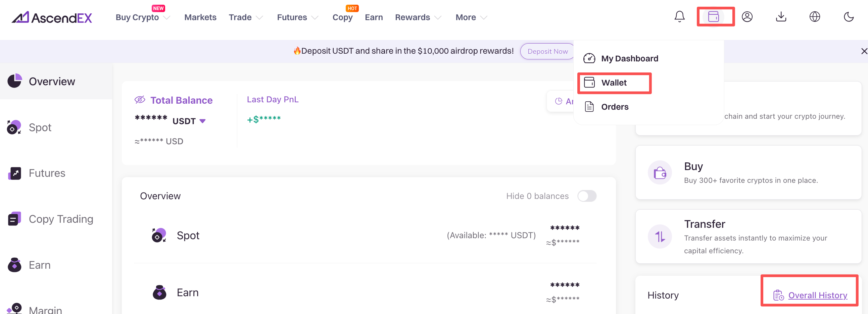868x314 pixels.
Task: Click the Deposit Now button
Action: click(x=547, y=51)
